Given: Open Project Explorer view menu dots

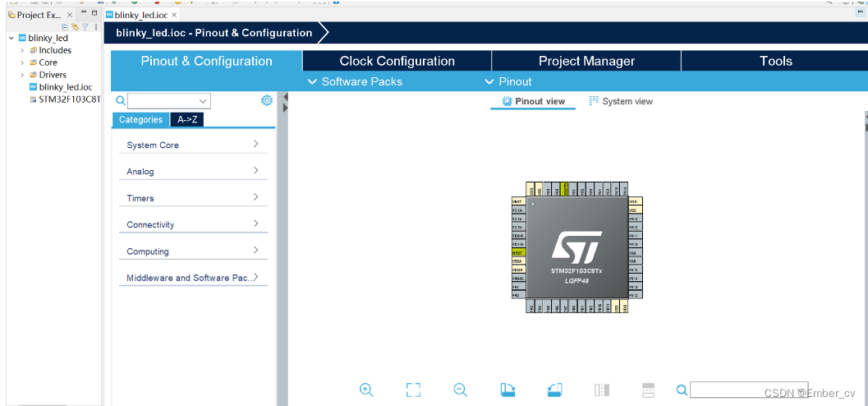Looking at the screenshot, I should coord(96,26).
